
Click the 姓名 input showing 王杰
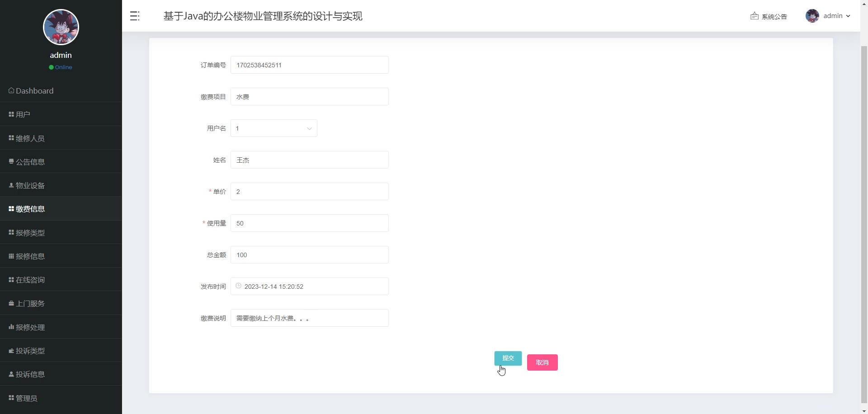[310, 160]
